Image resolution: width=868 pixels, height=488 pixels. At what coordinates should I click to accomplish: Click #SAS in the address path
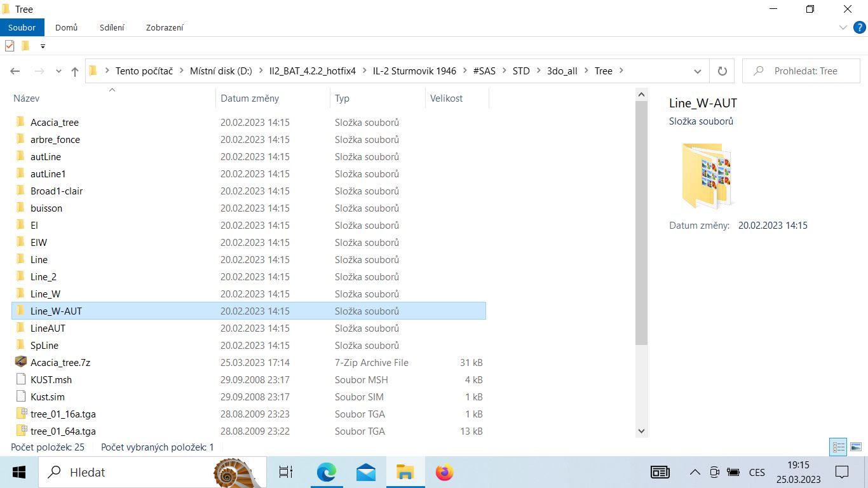484,71
